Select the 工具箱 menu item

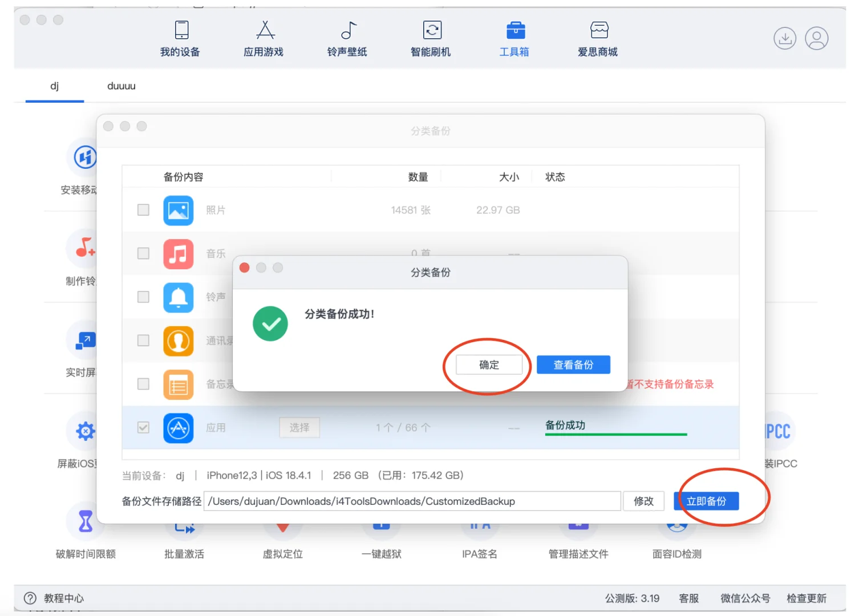point(514,38)
